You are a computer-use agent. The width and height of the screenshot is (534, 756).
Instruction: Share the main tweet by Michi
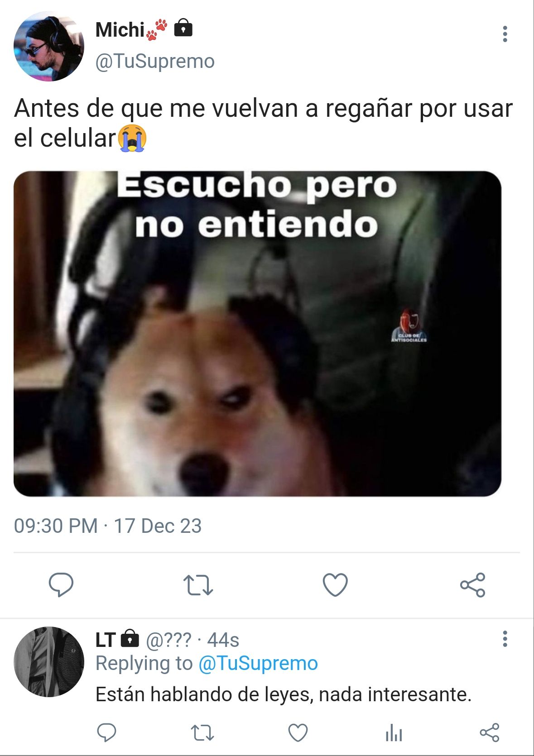(472, 585)
